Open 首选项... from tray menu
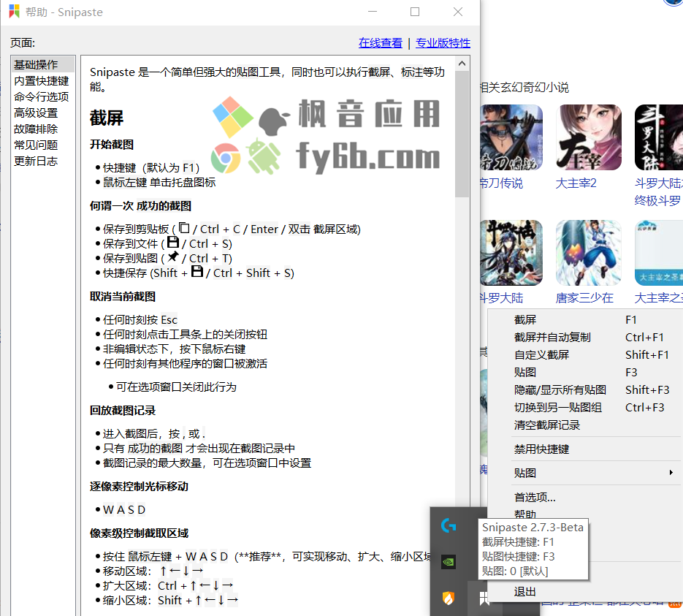Screen dimensions: 683x616 tap(584, 497)
